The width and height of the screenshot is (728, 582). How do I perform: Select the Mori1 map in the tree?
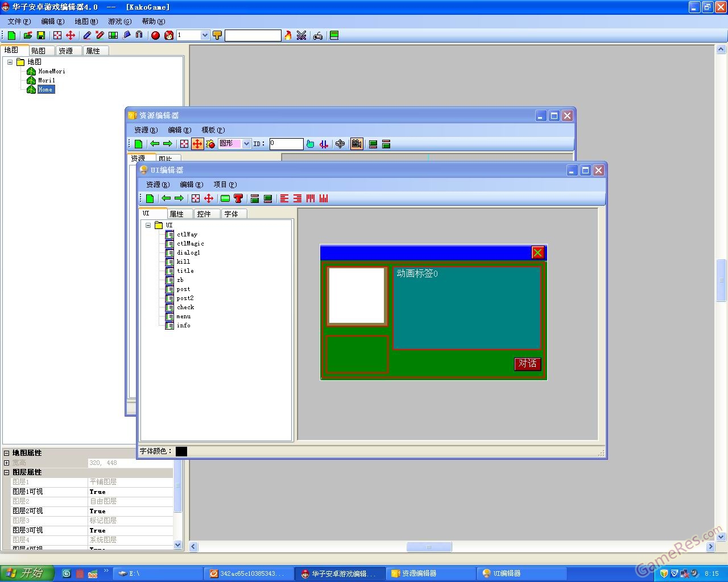(x=47, y=80)
